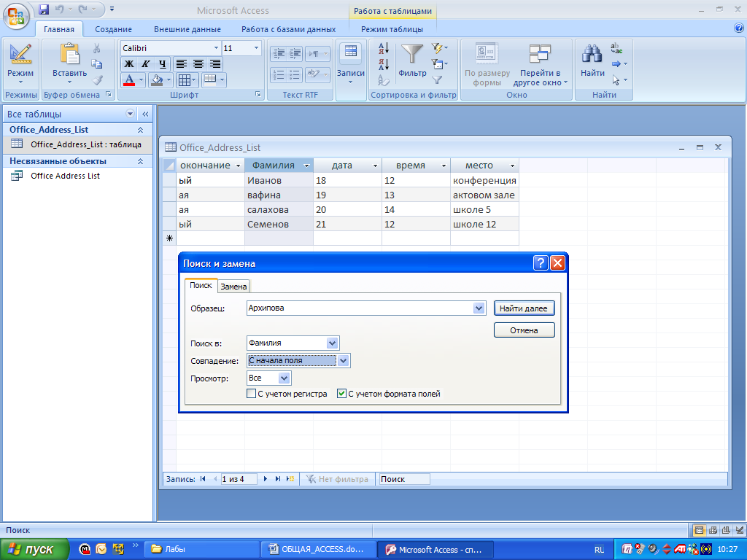Sort ascending А to Я
This screenshot has width=747, height=560.
coord(384,48)
